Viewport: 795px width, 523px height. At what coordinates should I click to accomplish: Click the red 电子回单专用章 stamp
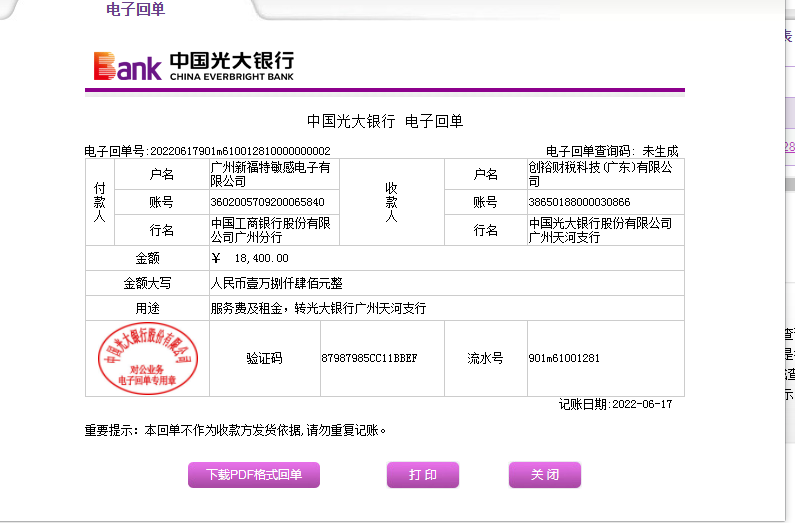pyautogui.click(x=147, y=358)
